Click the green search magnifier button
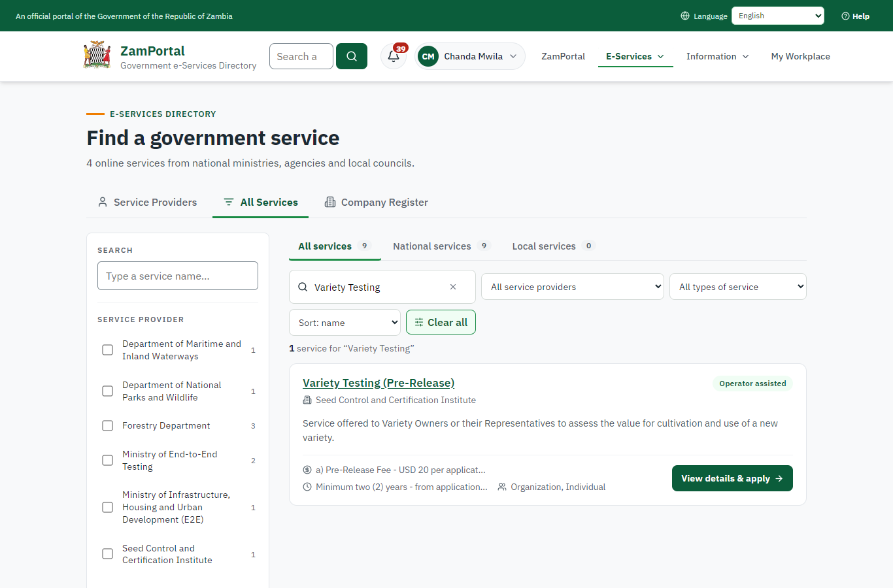 tap(352, 56)
